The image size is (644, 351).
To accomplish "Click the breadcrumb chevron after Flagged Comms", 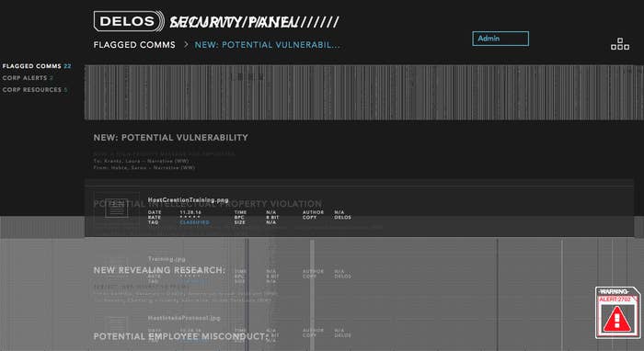I will (186, 44).
